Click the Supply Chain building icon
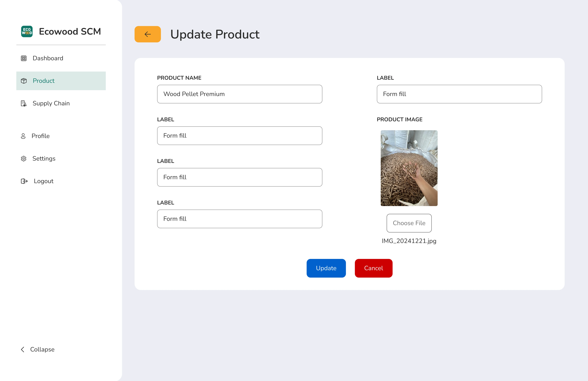This screenshot has height=381, width=588. 24,103
